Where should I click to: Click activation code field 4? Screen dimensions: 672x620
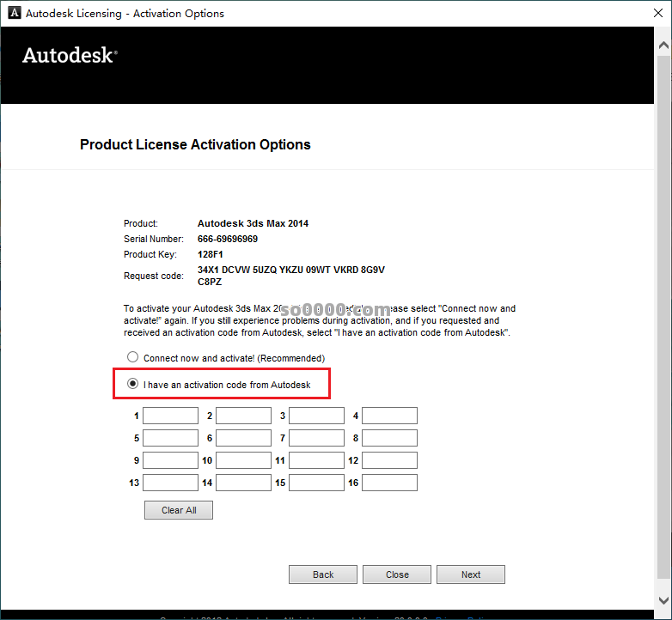click(x=389, y=416)
